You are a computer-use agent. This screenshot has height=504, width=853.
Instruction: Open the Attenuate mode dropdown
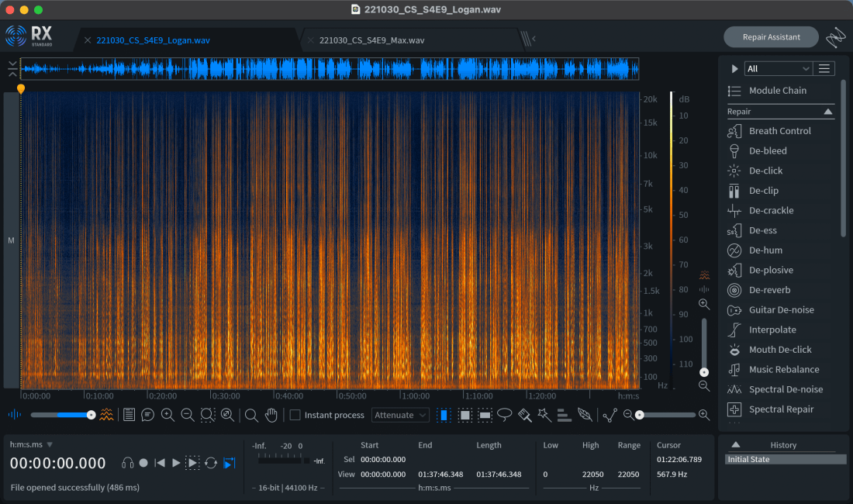point(400,415)
